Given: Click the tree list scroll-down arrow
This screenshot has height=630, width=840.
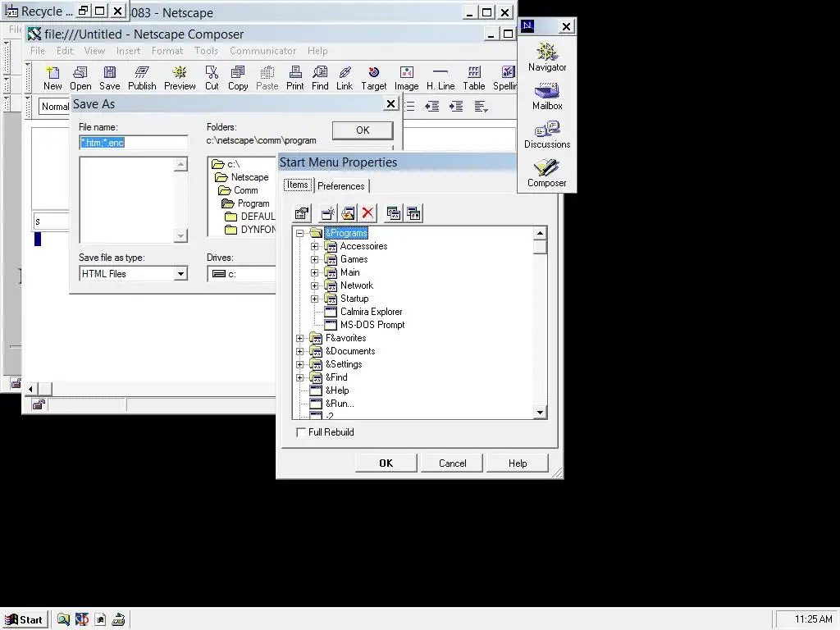Looking at the screenshot, I should pyautogui.click(x=540, y=413).
